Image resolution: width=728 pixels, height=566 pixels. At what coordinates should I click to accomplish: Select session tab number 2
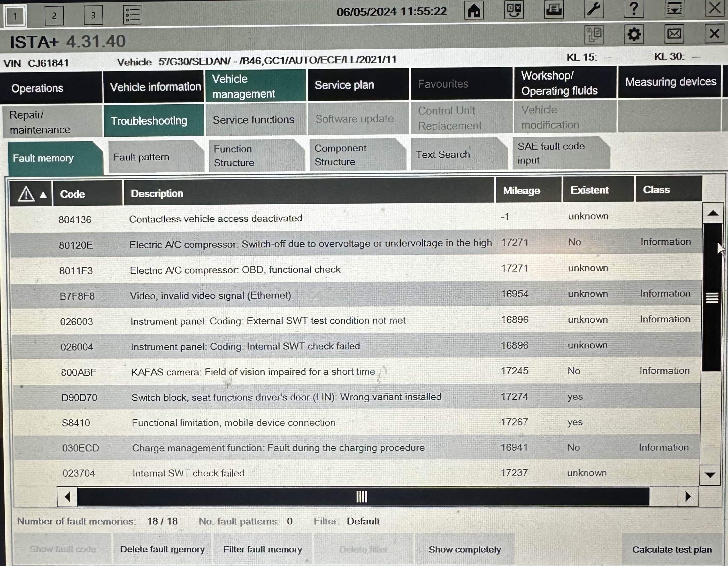point(54,15)
